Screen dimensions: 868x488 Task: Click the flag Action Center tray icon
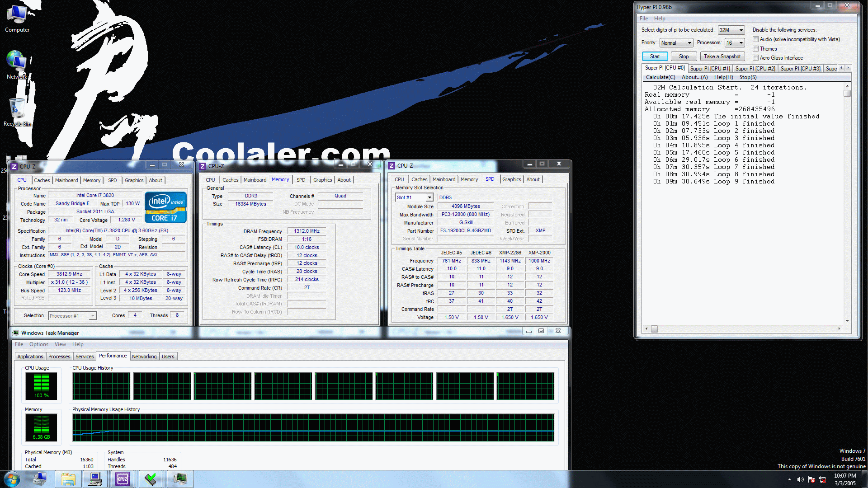[811, 479]
